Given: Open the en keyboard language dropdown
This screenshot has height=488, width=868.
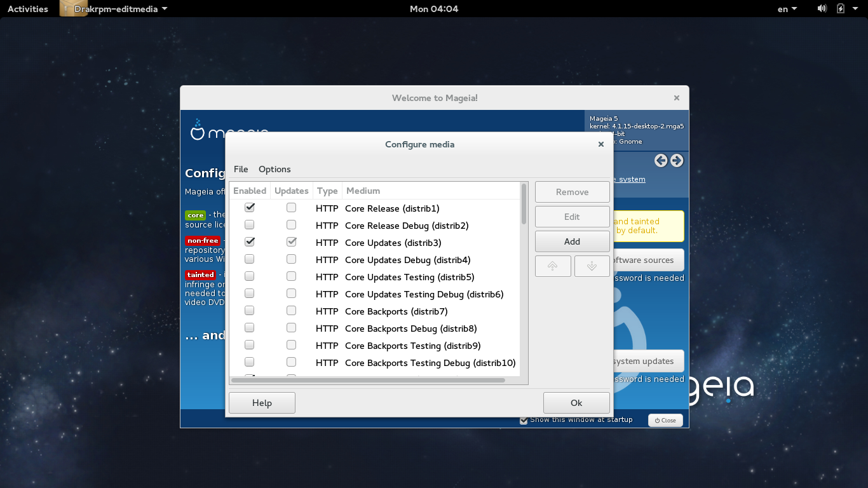Looking at the screenshot, I should tap(787, 9).
